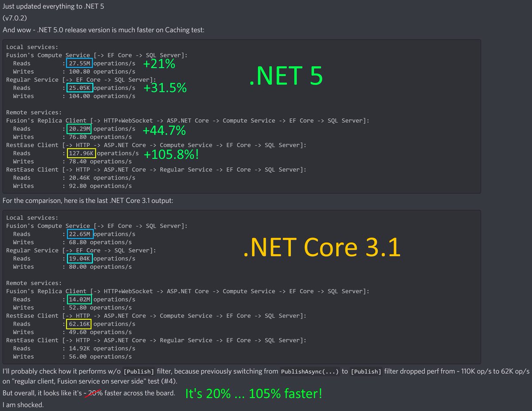Click the '56.00 operations/s' Writes value

[101, 357]
